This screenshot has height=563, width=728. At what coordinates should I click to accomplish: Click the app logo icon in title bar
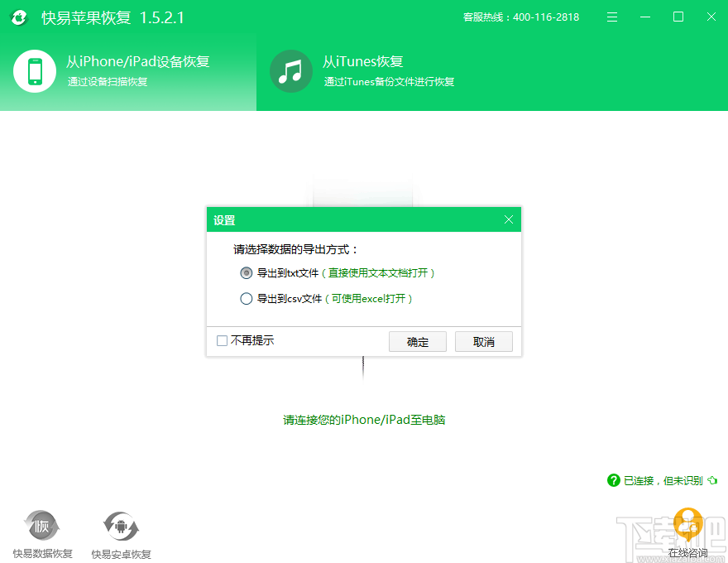pos(19,17)
